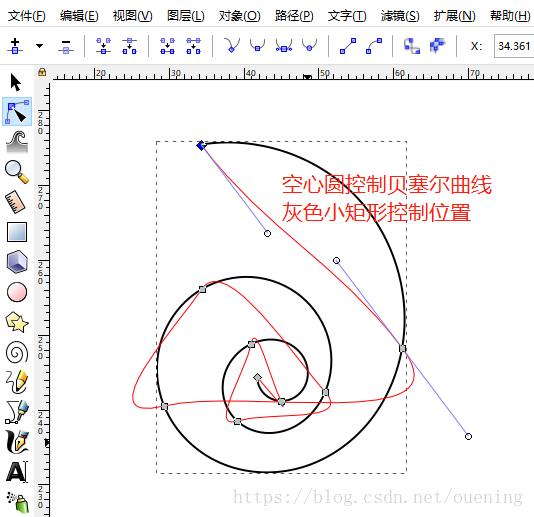Make selected nodes symmetric
534x517 pixels.
(284, 45)
